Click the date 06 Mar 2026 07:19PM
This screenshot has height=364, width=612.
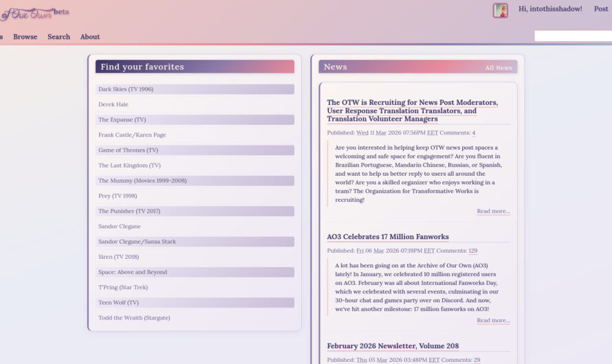395,251
